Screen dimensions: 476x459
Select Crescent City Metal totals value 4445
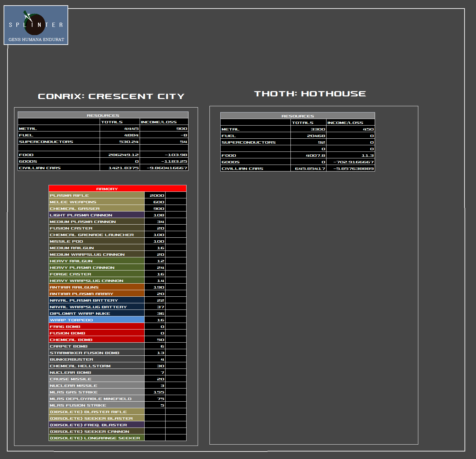click(120, 129)
